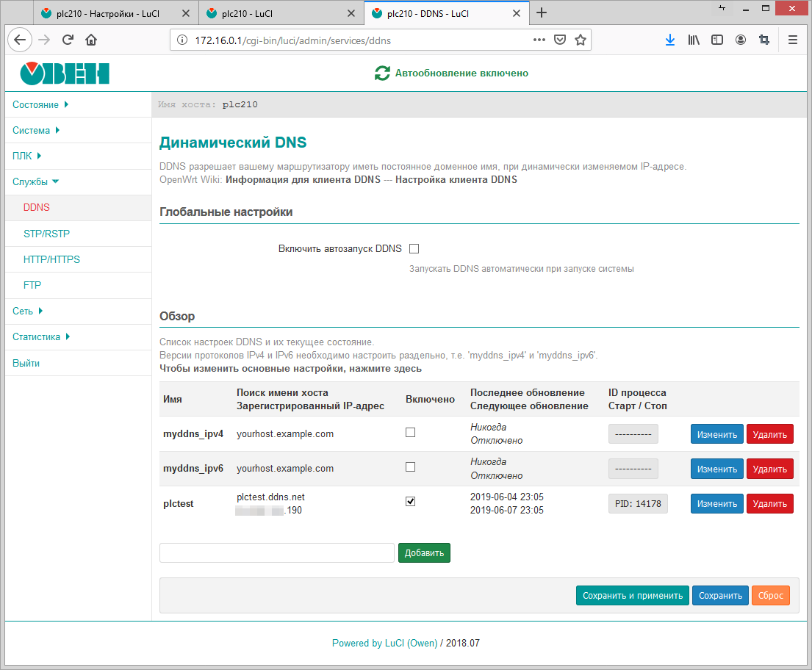Click the new DDNS name input field
This screenshot has height=670, width=812.
tap(277, 553)
